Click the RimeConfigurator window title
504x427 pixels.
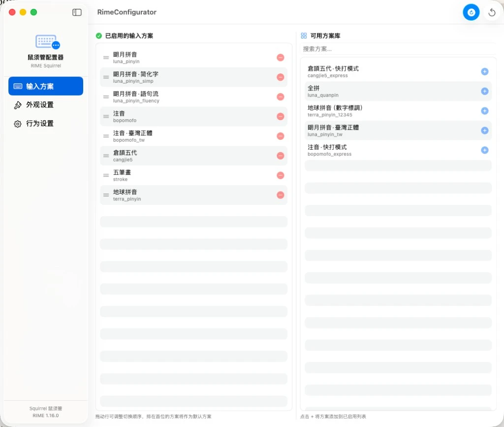coord(126,12)
